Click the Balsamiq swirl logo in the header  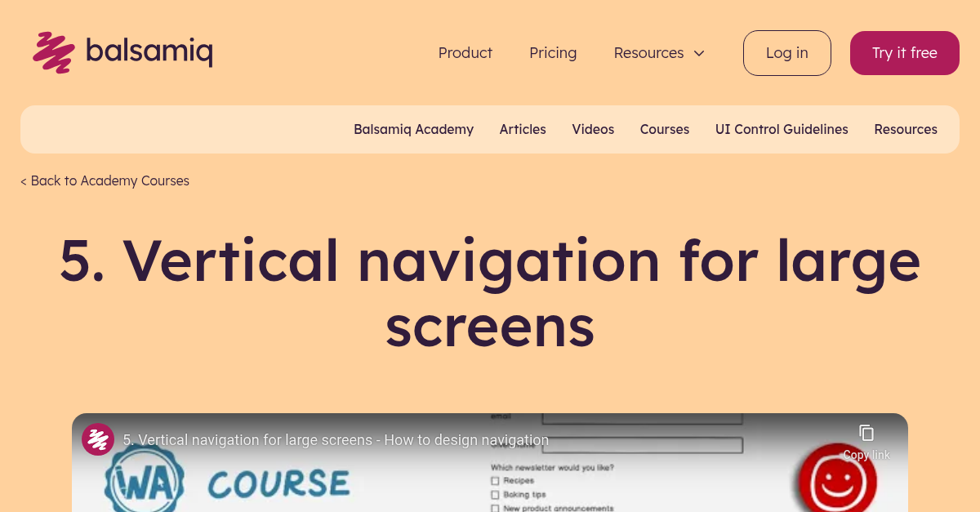click(52, 51)
